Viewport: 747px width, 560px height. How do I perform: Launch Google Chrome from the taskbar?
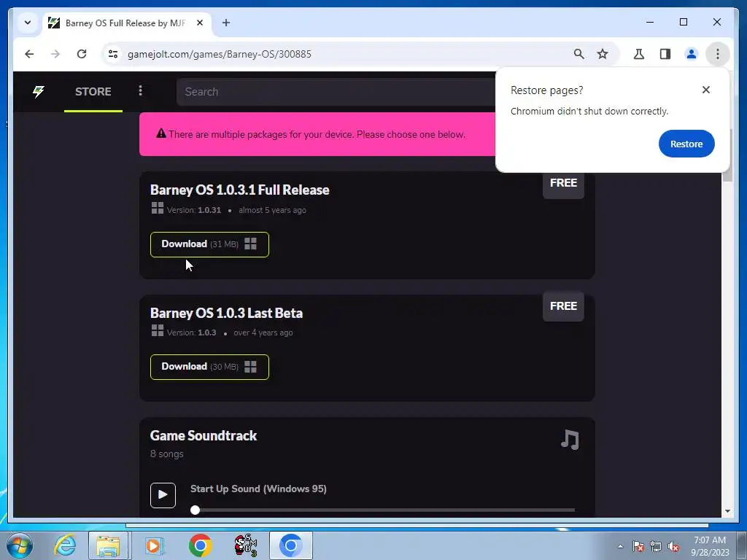(200, 545)
